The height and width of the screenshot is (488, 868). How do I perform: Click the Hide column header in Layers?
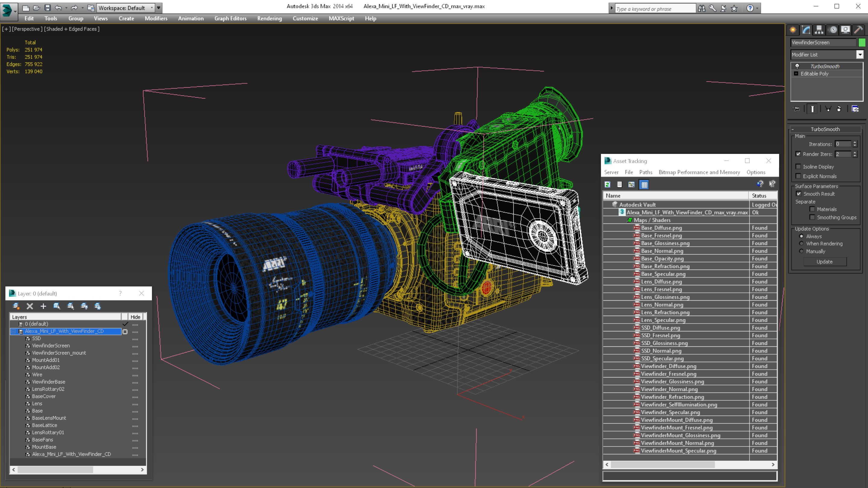(135, 317)
